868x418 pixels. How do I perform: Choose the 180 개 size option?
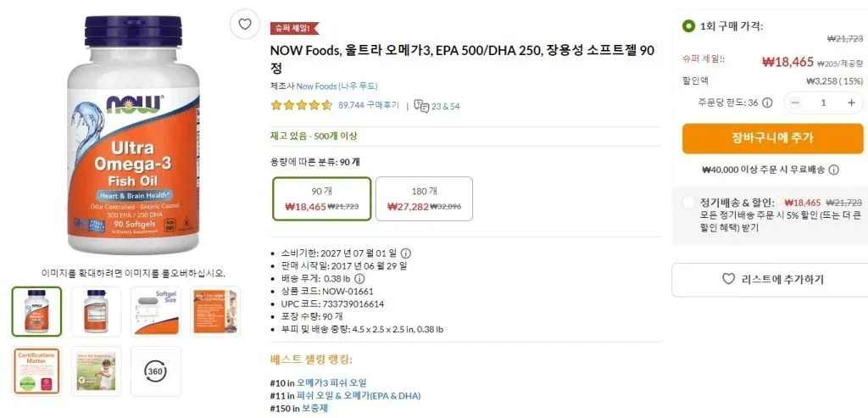pos(424,198)
